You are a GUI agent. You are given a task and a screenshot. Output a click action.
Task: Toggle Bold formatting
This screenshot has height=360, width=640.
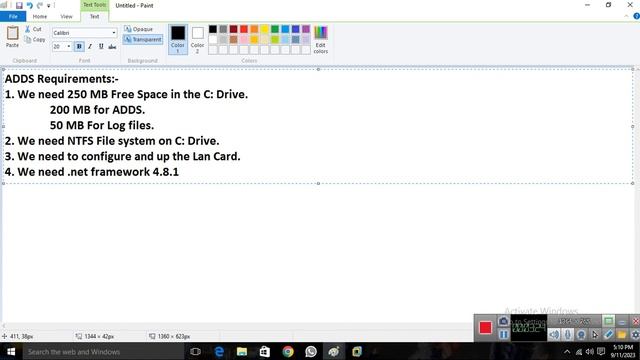[79, 47]
